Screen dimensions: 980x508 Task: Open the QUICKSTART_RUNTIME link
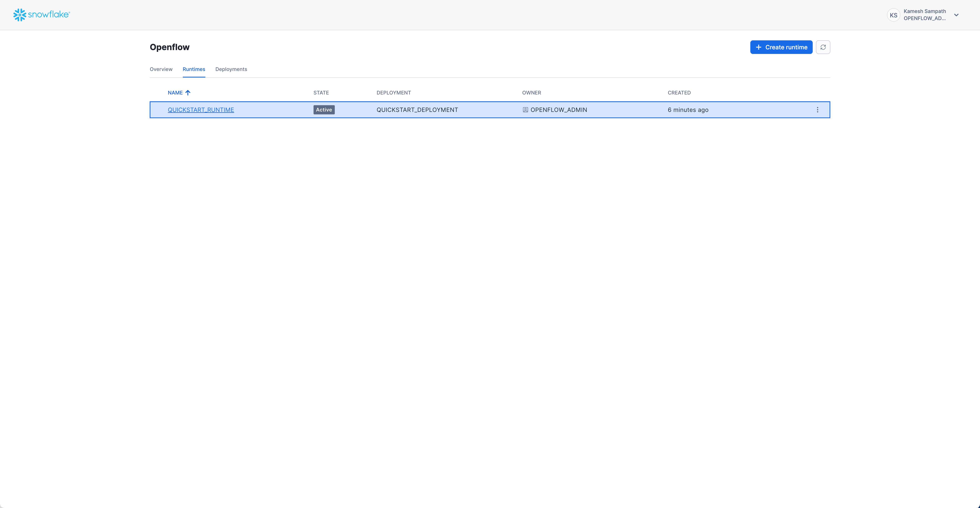tap(200, 110)
